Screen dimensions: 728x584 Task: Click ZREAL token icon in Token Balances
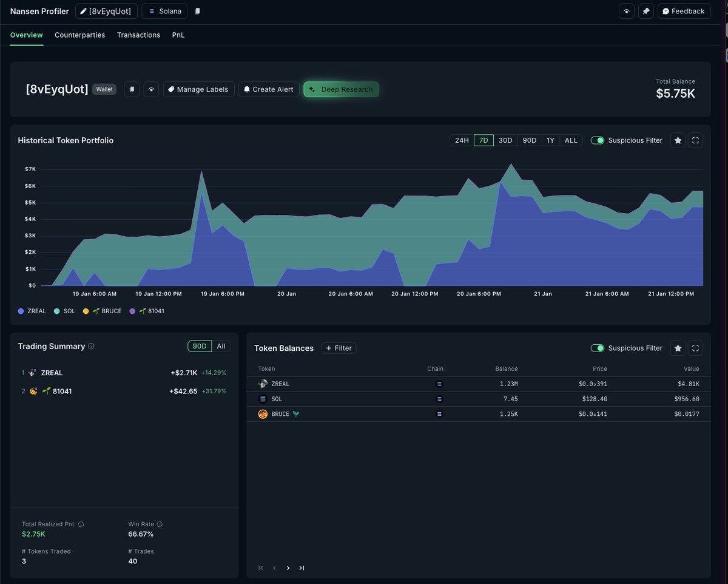pyautogui.click(x=263, y=384)
